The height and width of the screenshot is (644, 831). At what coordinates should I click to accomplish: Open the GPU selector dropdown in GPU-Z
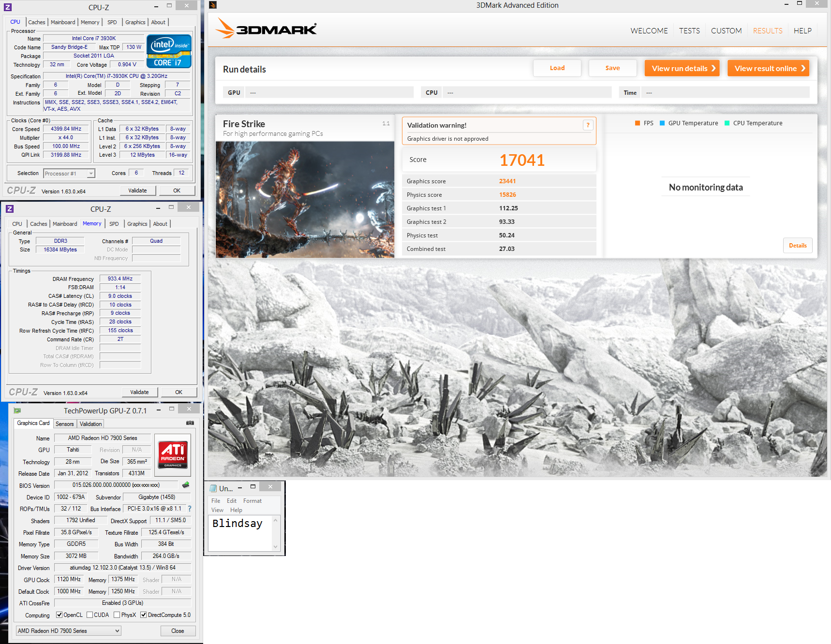click(x=69, y=631)
